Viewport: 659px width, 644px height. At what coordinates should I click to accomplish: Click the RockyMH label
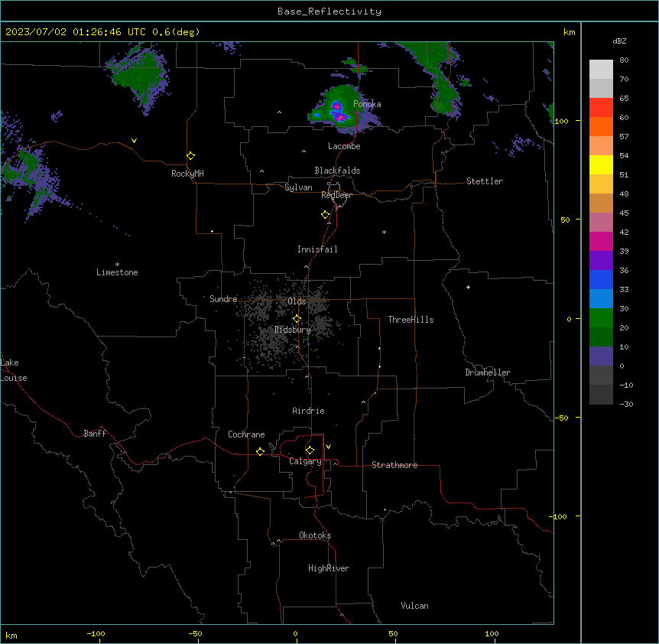coord(187,174)
